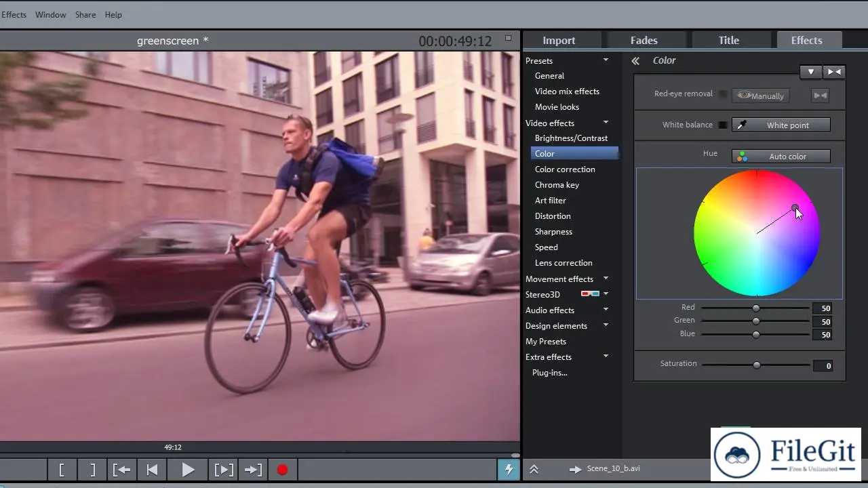This screenshot has width=868, height=488.
Task: Click the Saturation value field
Action: tap(823, 366)
